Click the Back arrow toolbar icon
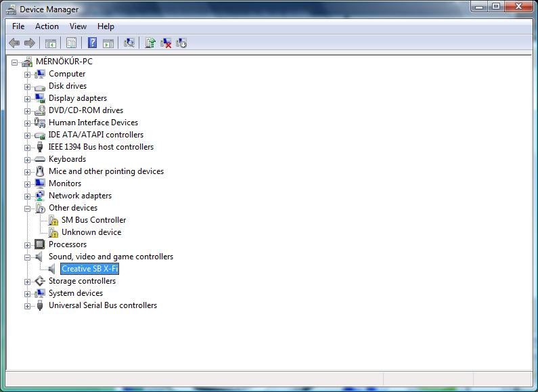The image size is (538, 392). [14, 43]
